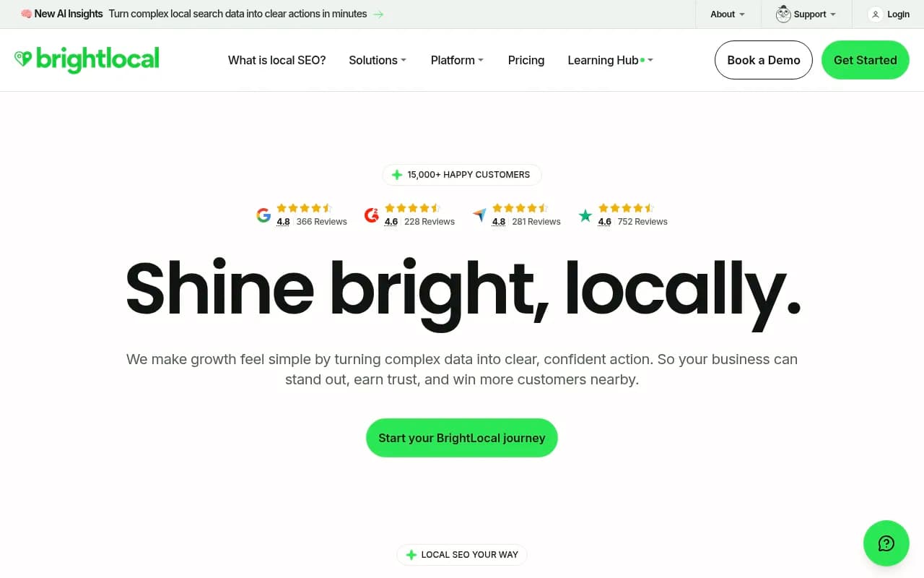Viewport: 924px width, 578px height.
Task: Click the Capterra reviews icon
Action: coord(479,215)
